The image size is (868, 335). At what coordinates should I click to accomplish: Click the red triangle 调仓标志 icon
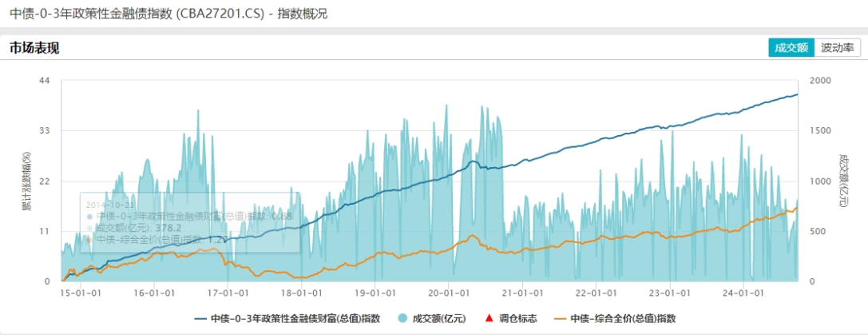[x=489, y=318]
